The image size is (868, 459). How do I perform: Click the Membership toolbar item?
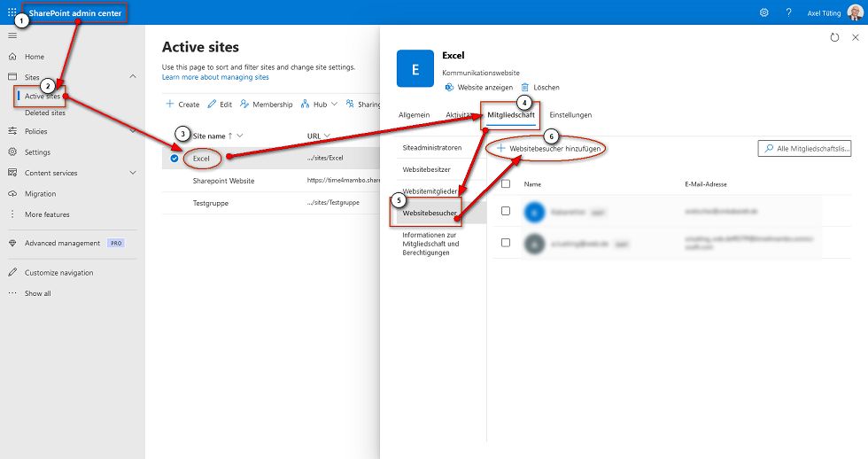[267, 104]
